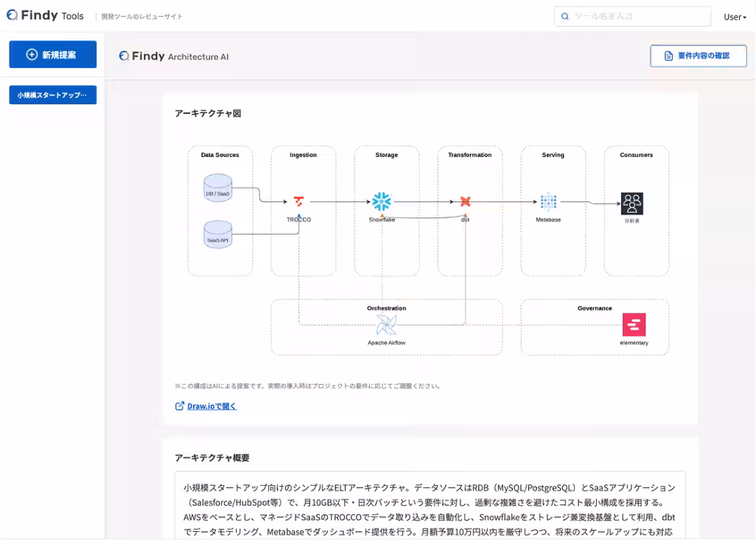Click the SaaS API database cylinder
The height and width of the screenshot is (540, 756).
[218, 234]
